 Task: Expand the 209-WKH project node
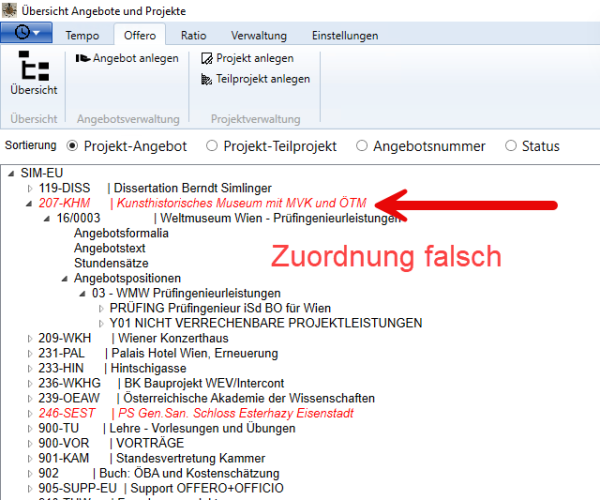pos(30,339)
